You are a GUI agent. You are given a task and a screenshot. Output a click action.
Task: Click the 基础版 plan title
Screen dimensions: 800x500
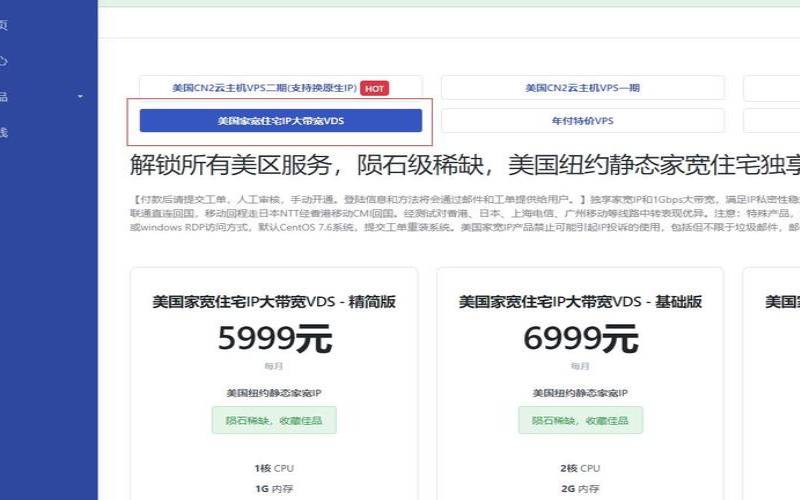(580, 302)
